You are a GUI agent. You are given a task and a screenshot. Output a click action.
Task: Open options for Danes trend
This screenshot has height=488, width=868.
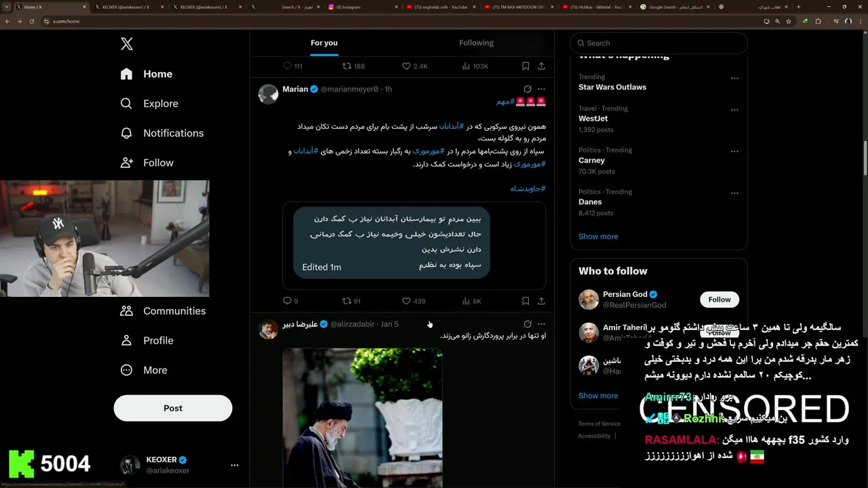(734, 193)
